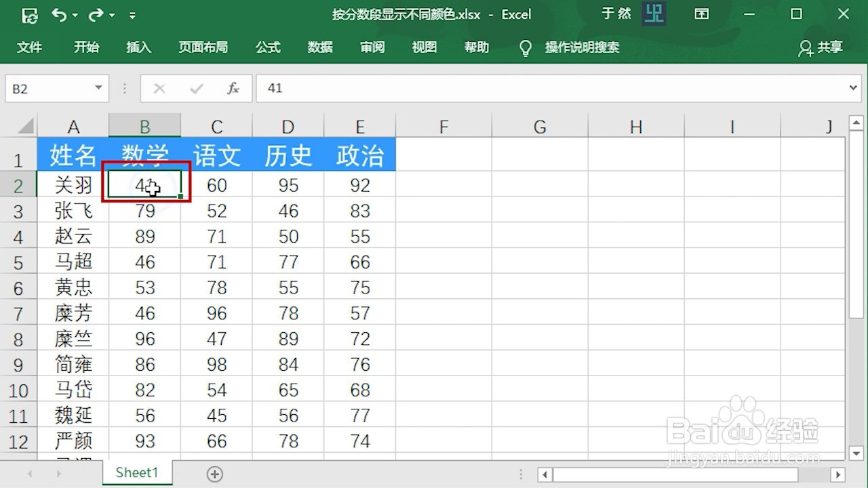Switch to the 插入 ribbon tab
868x488 pixels.
138,47
